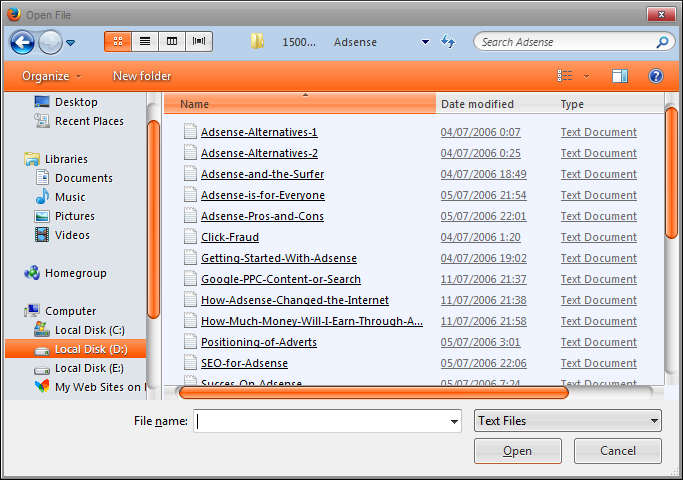Select file Adsense-Alternatives-2
This screenshot has height=480, width=683.
[x=259, y=153]
